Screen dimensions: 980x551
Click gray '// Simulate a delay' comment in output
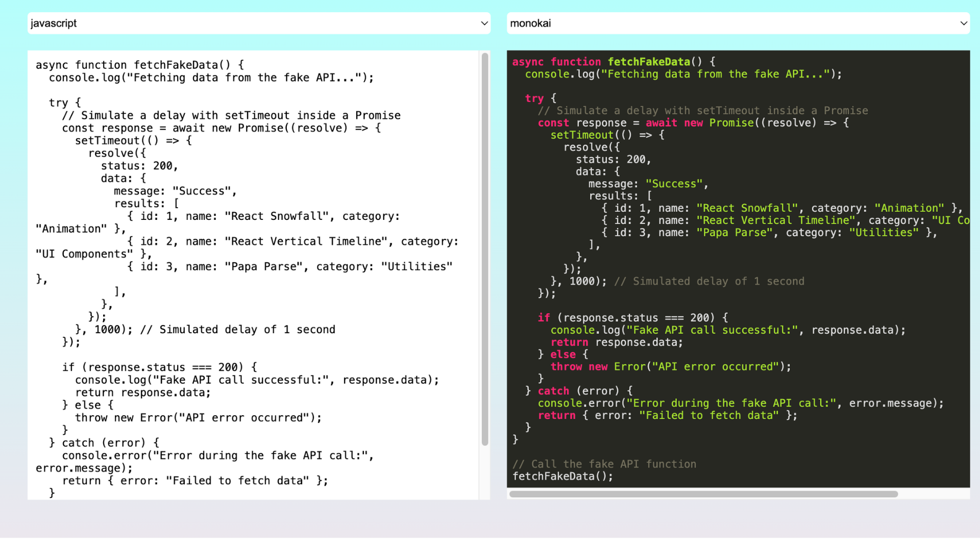coord(703,111)
